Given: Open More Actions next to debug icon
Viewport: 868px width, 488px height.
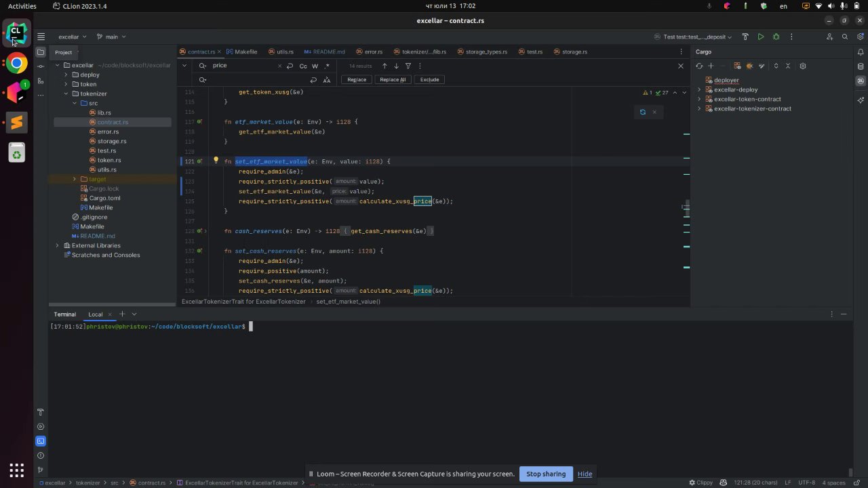Looking at the screenshot, I should (791, 37).
